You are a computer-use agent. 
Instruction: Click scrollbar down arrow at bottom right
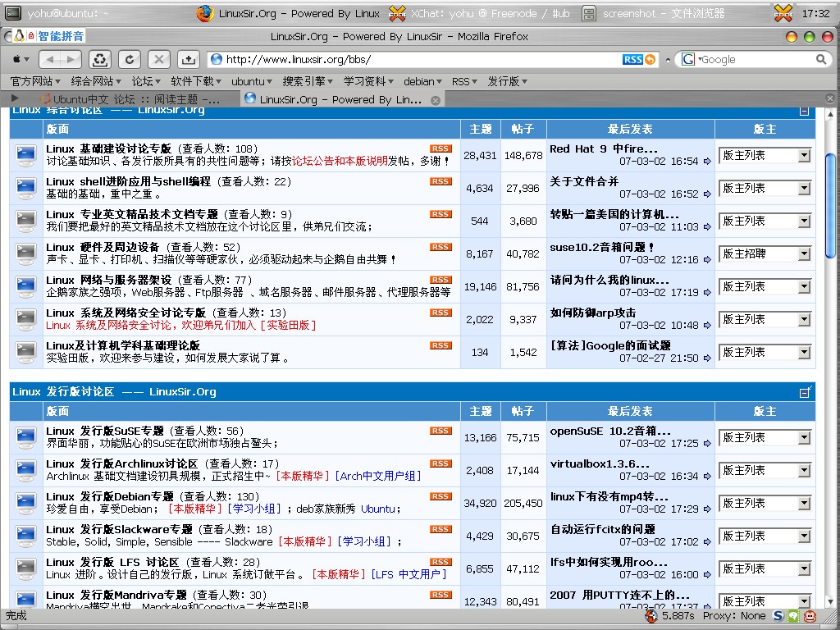(830, 602)
